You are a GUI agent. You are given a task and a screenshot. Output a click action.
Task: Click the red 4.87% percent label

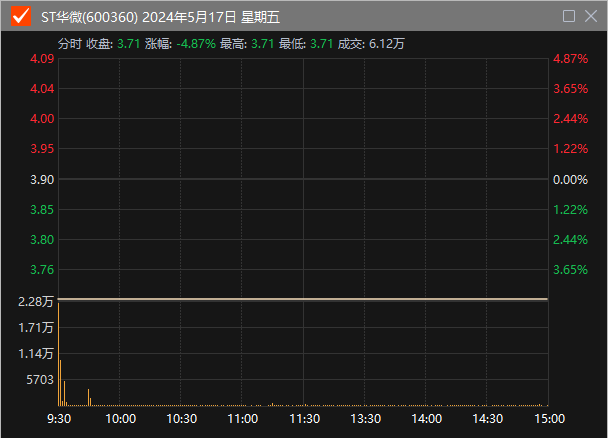pos(570,59)
